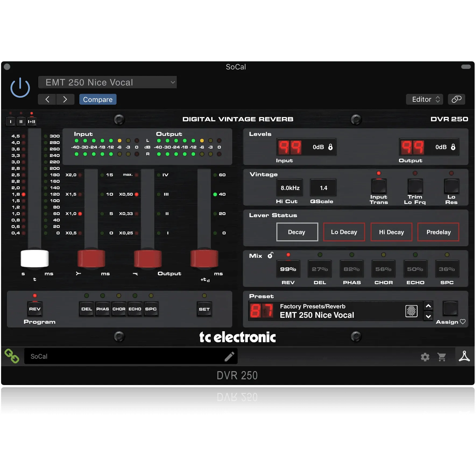Click the tc electronic logo
This screenshot has width=476, height=476.
click(238, 337)
